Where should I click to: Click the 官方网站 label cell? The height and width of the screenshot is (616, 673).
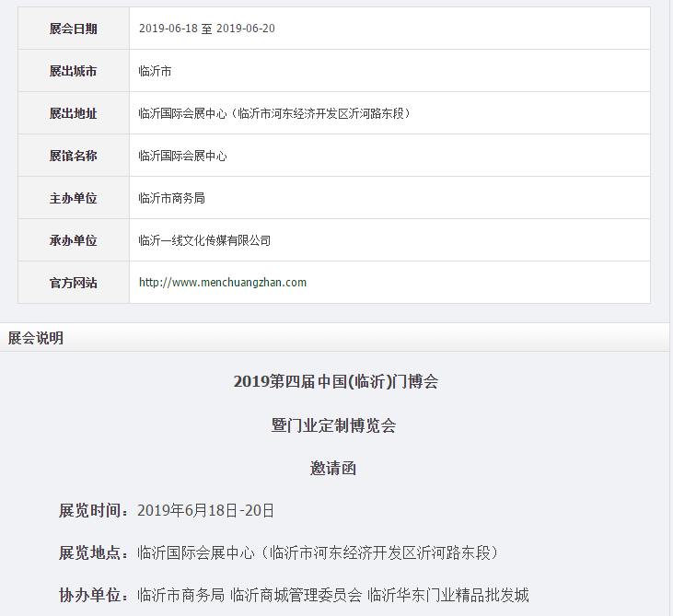[x=74, y=282]
